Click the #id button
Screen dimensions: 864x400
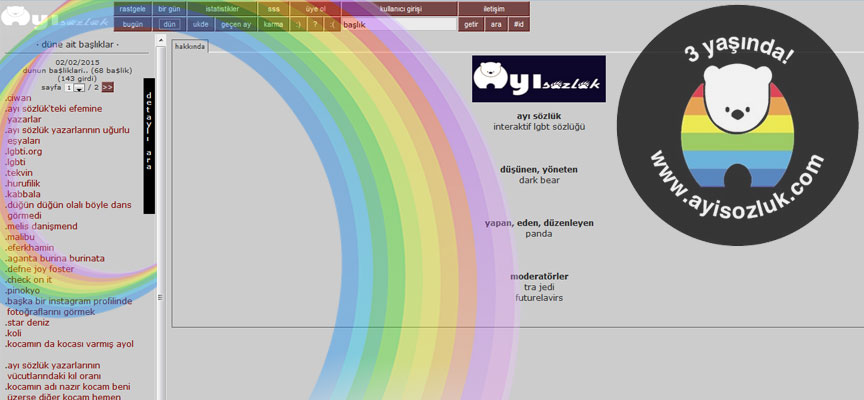(519, 24)
